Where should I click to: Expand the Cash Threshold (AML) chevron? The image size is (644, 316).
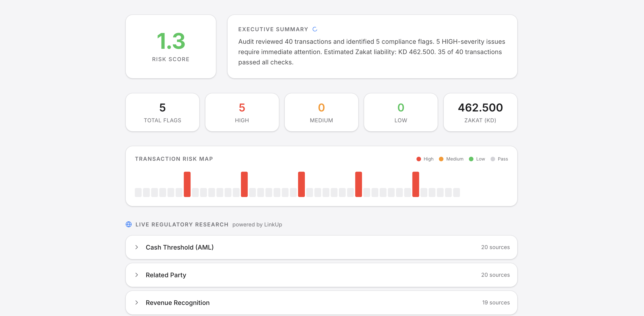137,247
